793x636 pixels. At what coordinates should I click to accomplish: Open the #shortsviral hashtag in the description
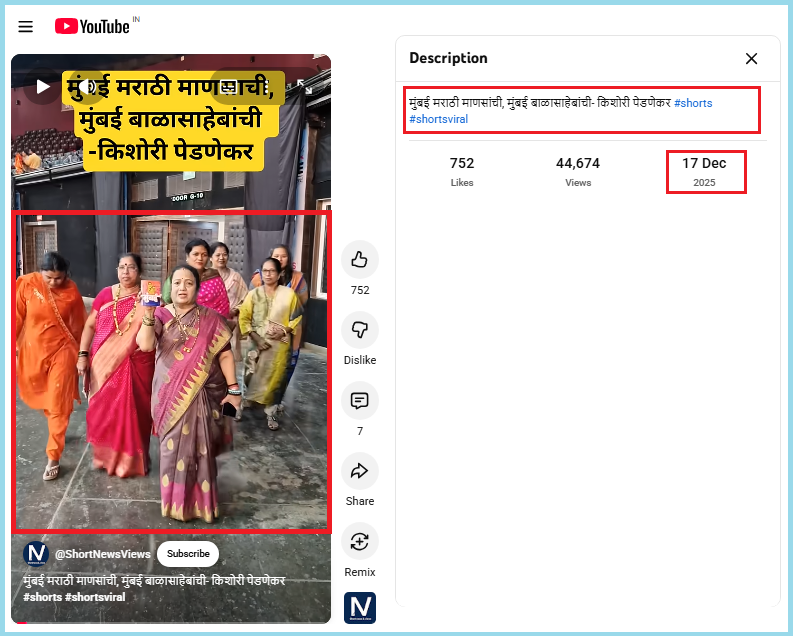pyautogui.click(x=438, y=119)
